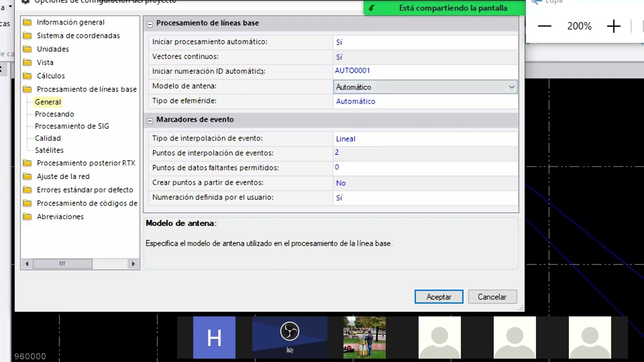Click folder icon beside Procesamiento de líneas base
The height and width of the screenshot is (362, 644).
coord(27,89)
